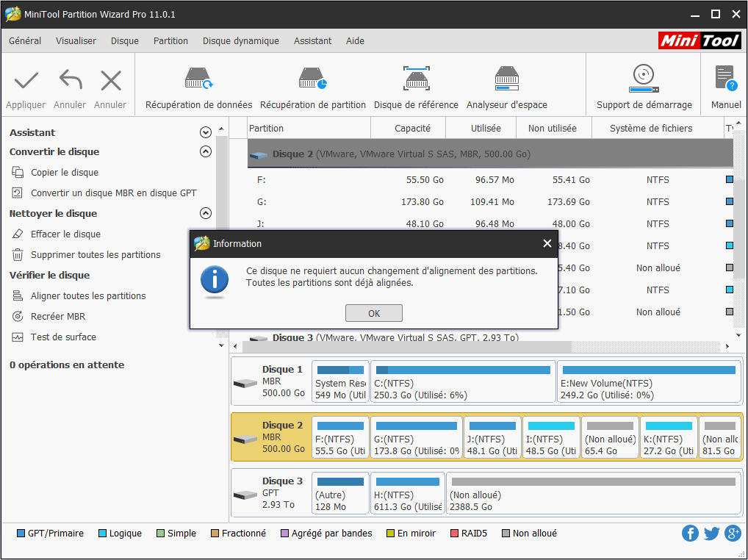748x560 pixels.
Task: Collapse the Nettoyer le disque section
Action: [206, 213]
